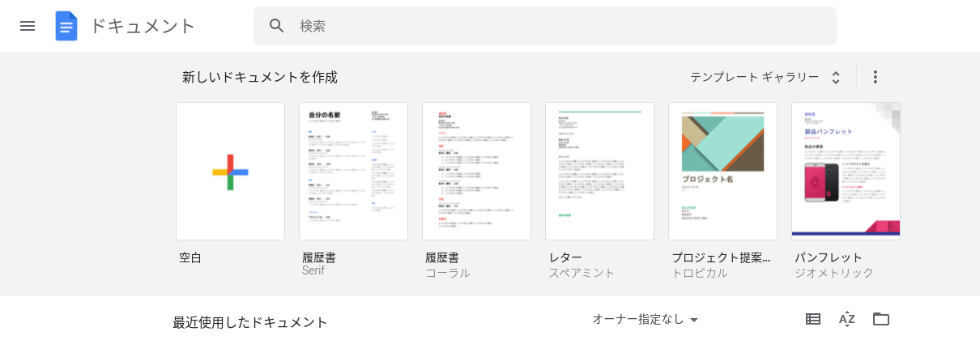Click the colorful plus icon for blank document
This screenshot has width=980, height=340.
230,172
